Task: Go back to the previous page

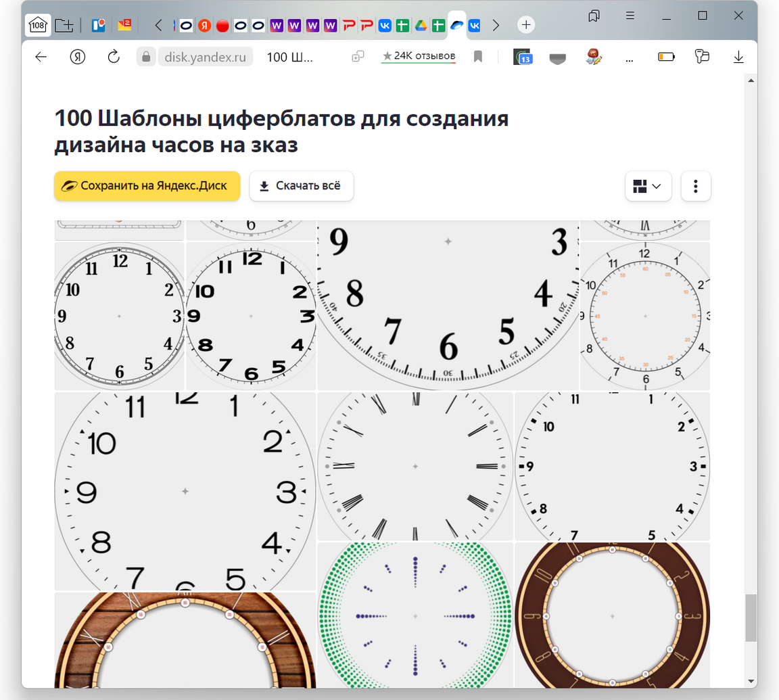Action: tap(41, 57)
